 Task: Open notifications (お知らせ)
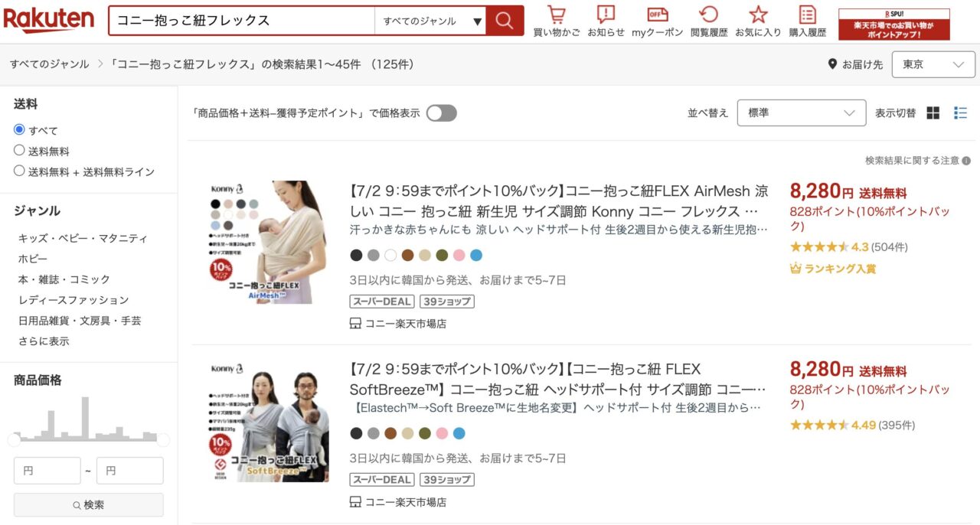point(606,21)
